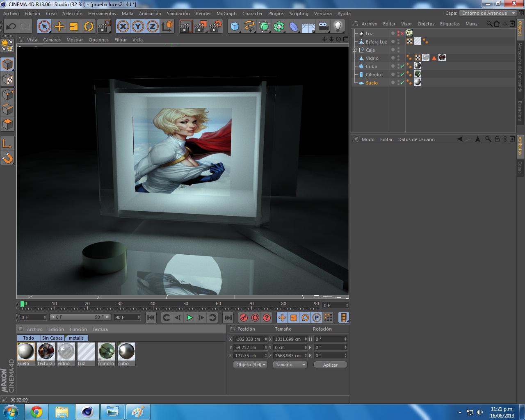Screen dimensions: 525x420
Task: Click frame 50 on the timeline ruler
Action: [x=186, y=304]
